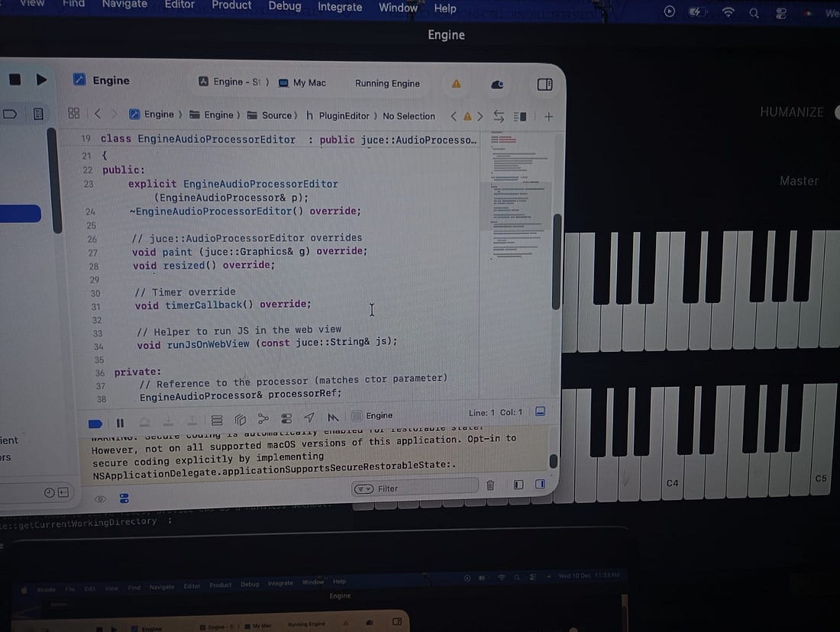Open Spotlight search in menu bar
Screen dimensions: 840x632
[754, 13]
